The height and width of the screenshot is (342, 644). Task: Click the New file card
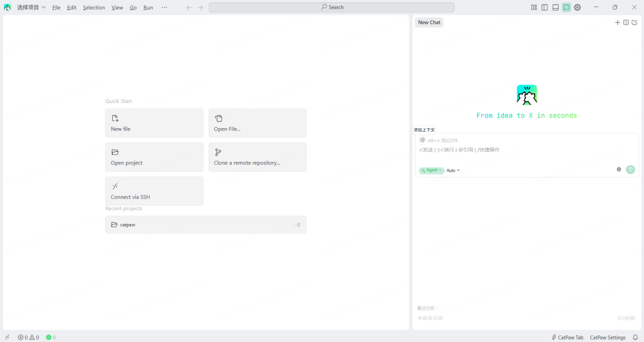pyautogui.click(x=154, y=123)
